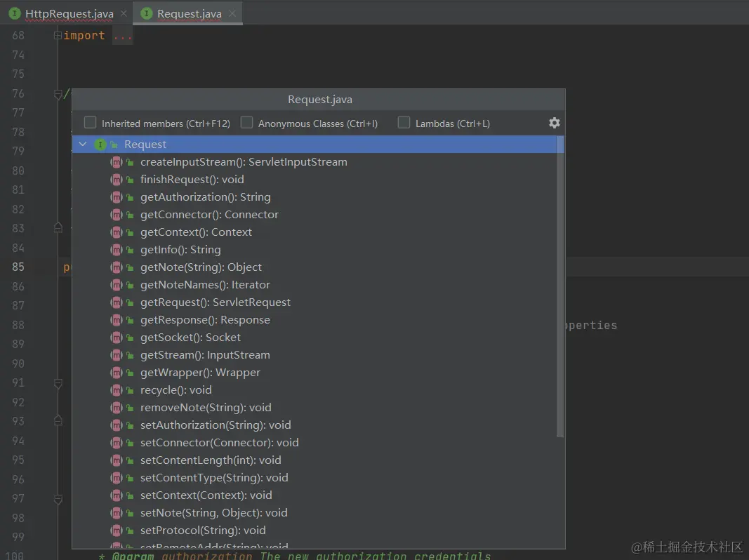This screenshot has width=749, height=560.
Task: Close the Request.java tab
Action: tap(232, 13)
